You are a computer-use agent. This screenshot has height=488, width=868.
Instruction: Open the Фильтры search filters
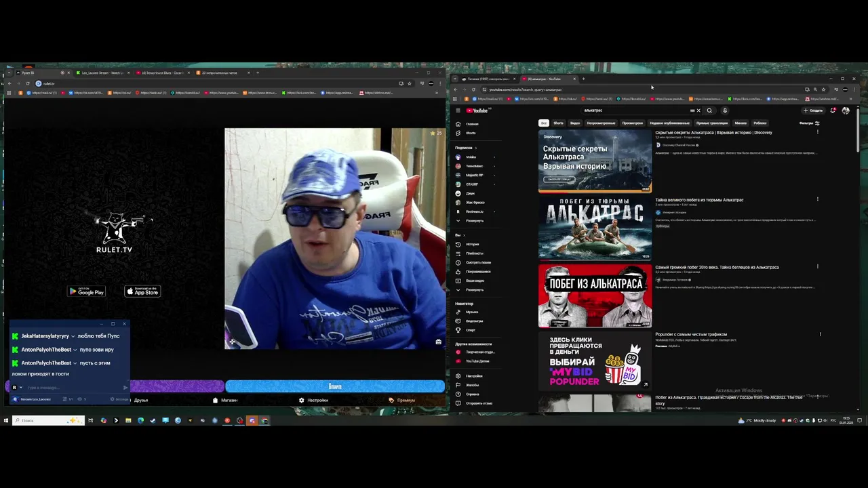(809, 123)
